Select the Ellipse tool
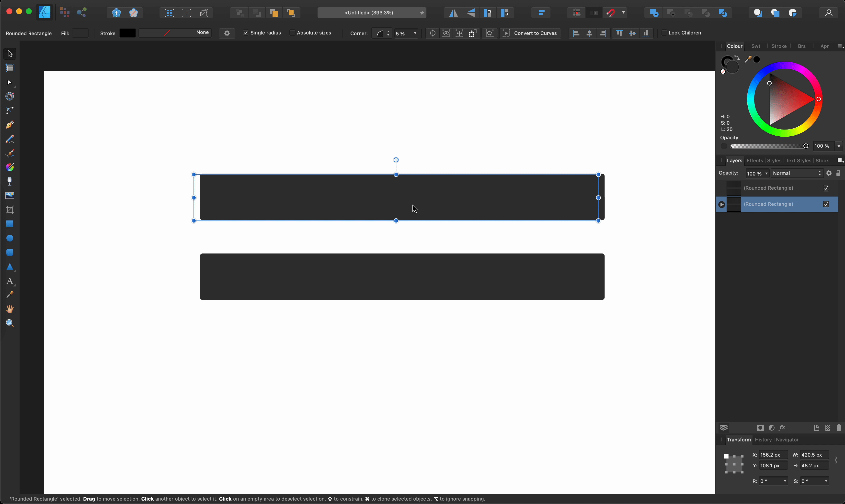 [x=10, y=238]
